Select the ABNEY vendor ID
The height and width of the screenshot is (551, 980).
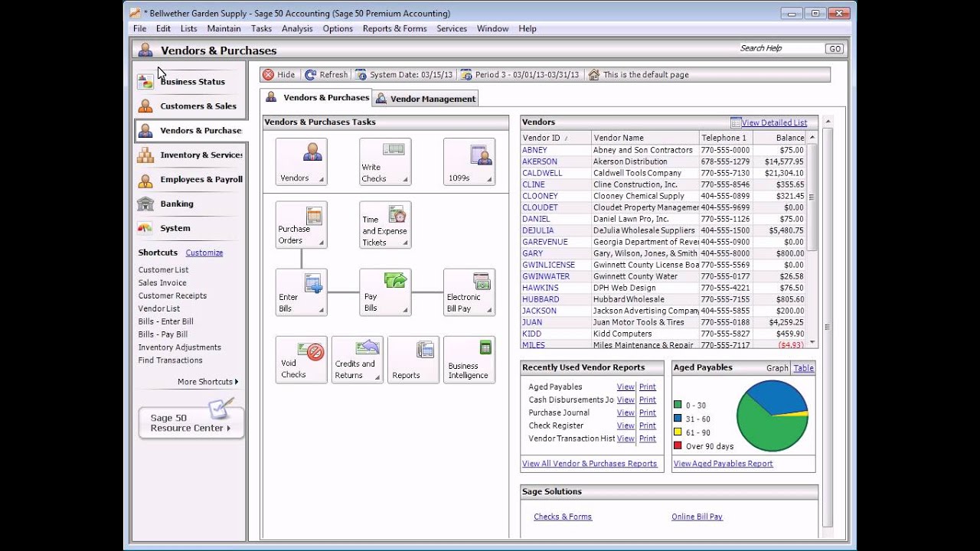534,150
